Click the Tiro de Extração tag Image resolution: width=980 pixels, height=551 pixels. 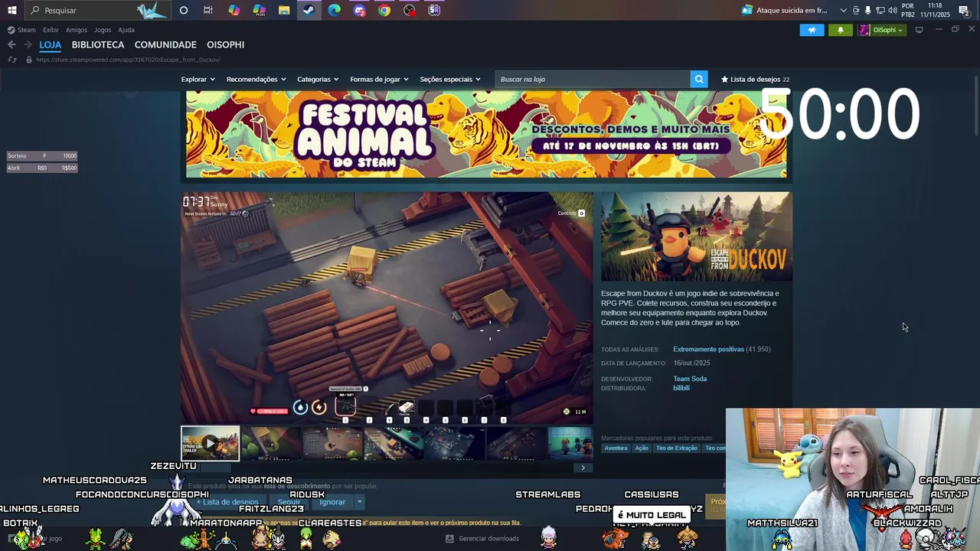[677, 448]
